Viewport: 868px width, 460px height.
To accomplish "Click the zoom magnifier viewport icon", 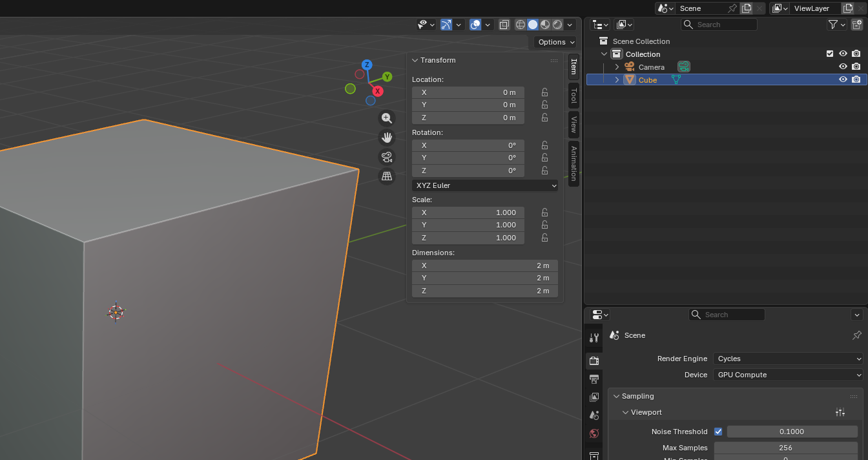I will pyautogui.click(x=387, y=118).
